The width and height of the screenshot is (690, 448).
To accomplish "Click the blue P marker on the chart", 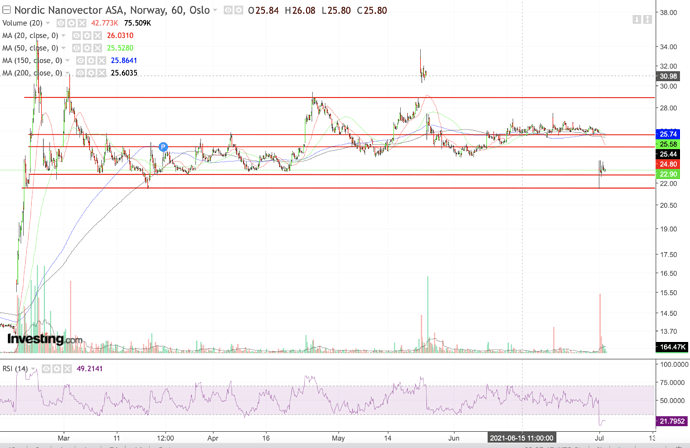I will [x=163, y=147].
